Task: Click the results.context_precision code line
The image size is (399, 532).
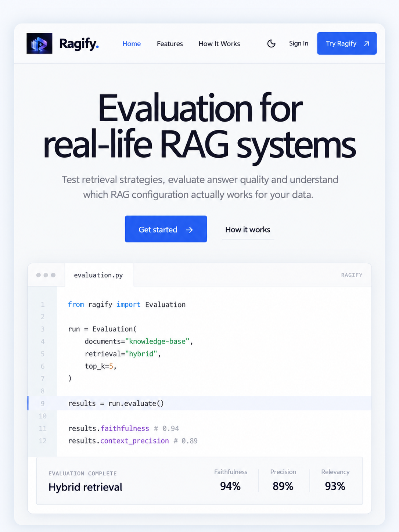Action: pyautogui.click(x=133, y=441)
